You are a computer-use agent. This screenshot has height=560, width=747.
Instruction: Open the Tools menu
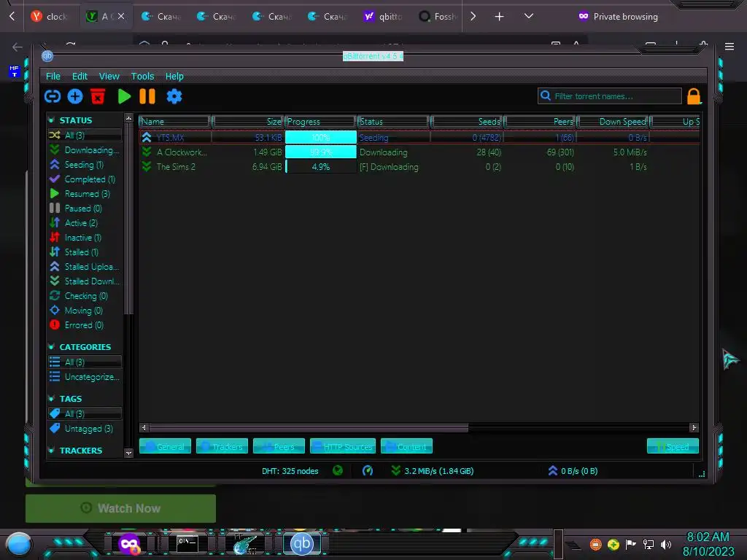click(142, 76)
